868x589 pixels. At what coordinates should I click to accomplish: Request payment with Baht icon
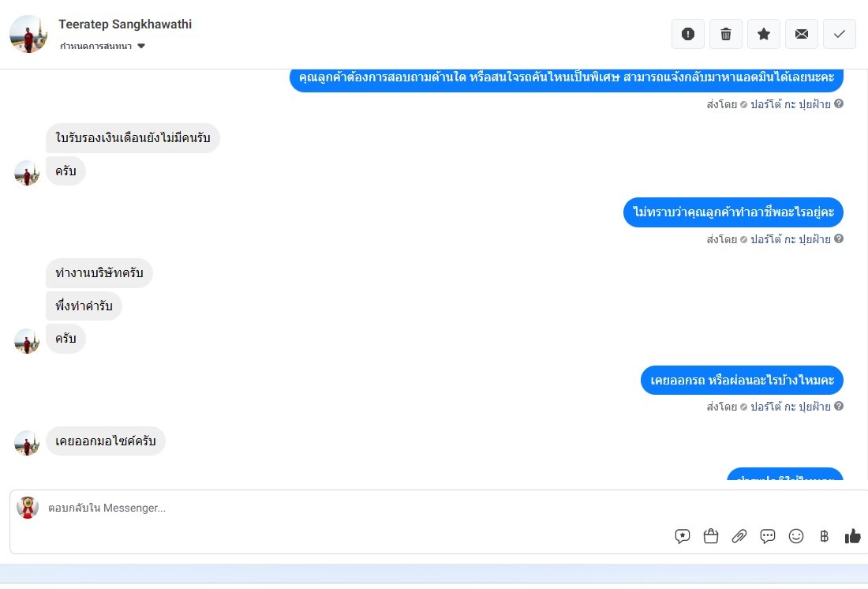click(x=825, y=536)
